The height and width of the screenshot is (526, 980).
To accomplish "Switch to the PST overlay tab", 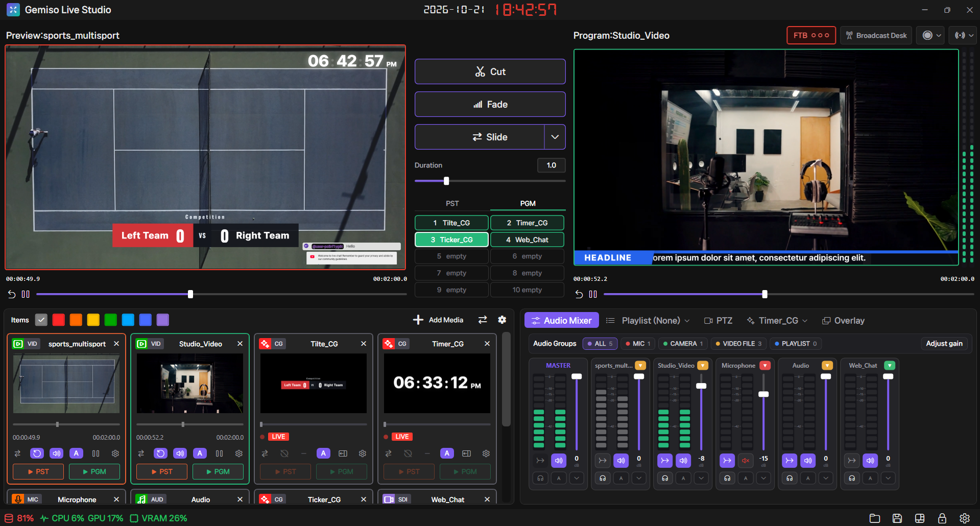I will [452, 203].
